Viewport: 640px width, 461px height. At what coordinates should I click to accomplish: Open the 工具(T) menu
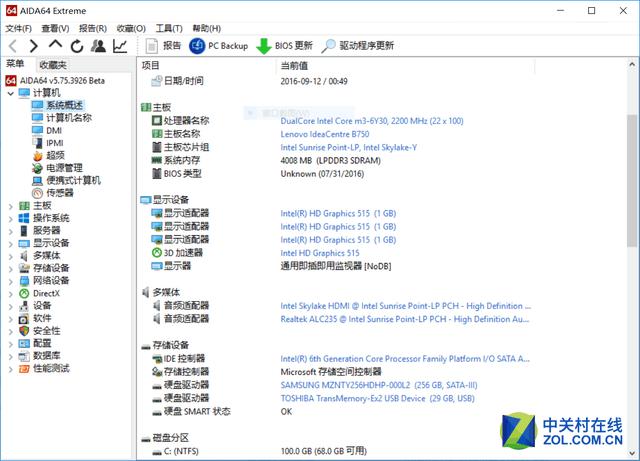click(x=169, y=28)
